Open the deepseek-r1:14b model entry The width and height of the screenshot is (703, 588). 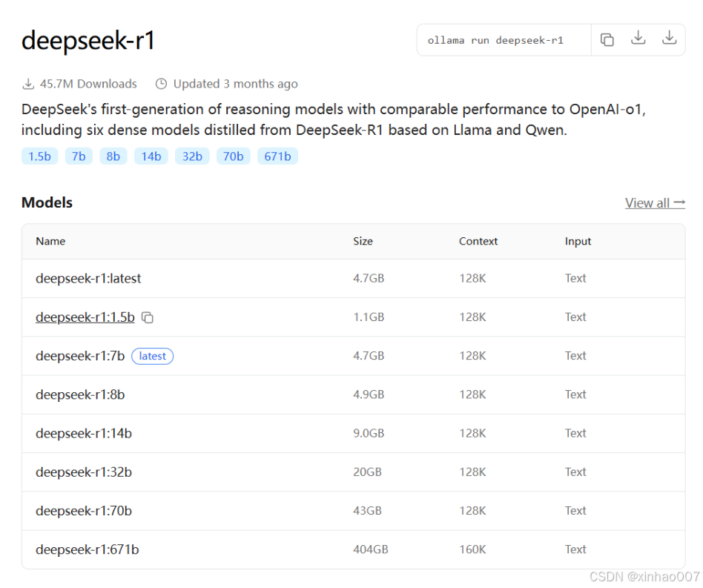(83, 433)
